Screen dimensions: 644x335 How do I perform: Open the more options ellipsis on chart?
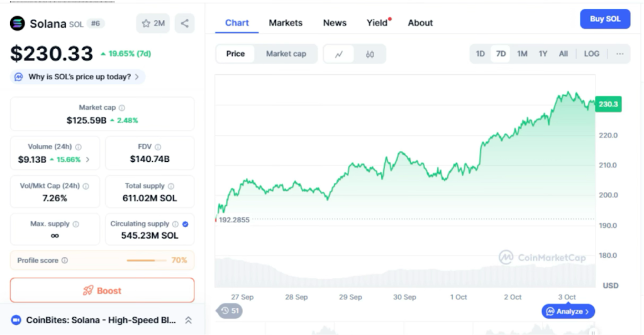[619, 54]
